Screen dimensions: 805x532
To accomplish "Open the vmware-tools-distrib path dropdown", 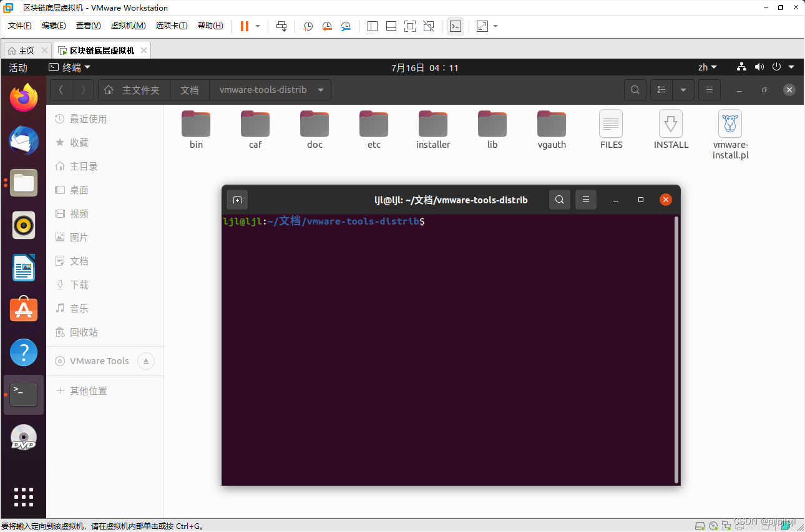I will (321, 90).
